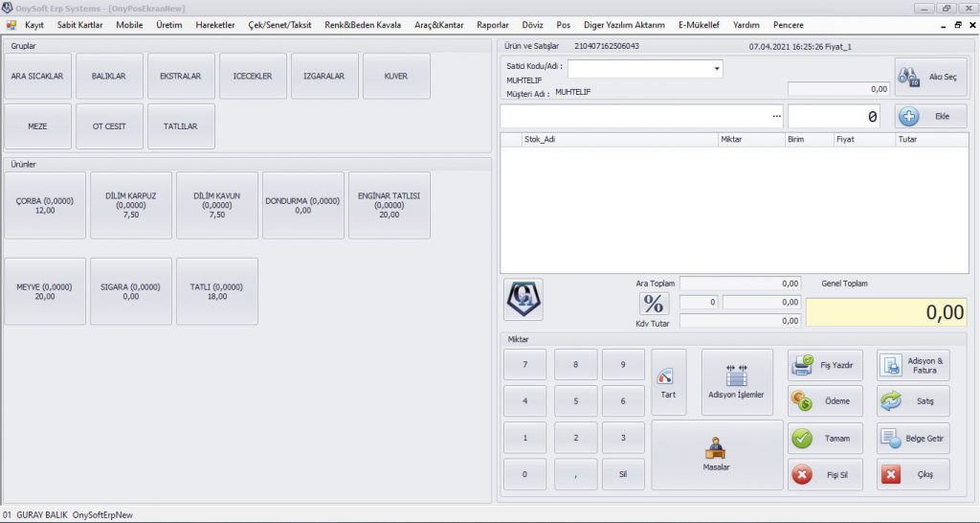980x523 pixels.
Task: Open the Sabit Kartlar menu
Action: point(80,25)
